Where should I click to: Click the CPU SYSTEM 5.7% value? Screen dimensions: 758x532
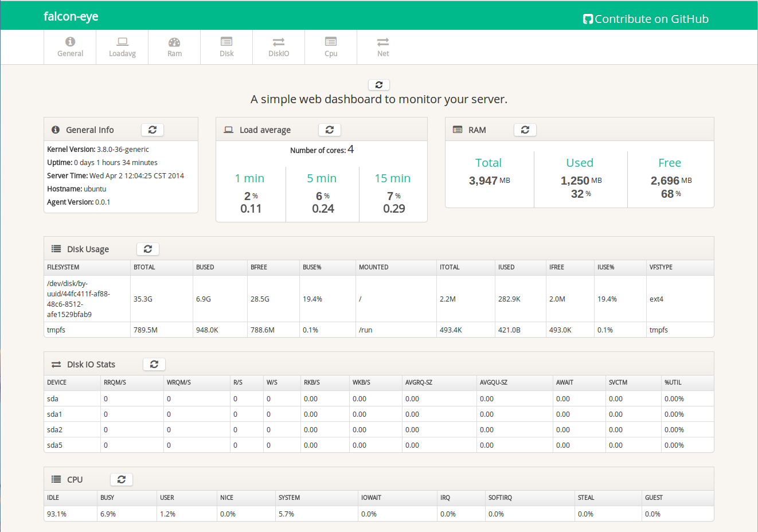[286, 514]
